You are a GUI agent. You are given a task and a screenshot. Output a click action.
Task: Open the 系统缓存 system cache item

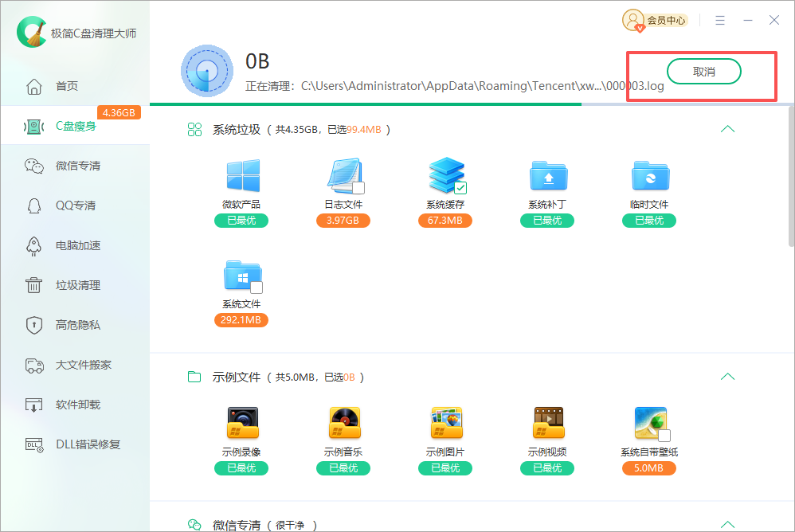[445, 174]
